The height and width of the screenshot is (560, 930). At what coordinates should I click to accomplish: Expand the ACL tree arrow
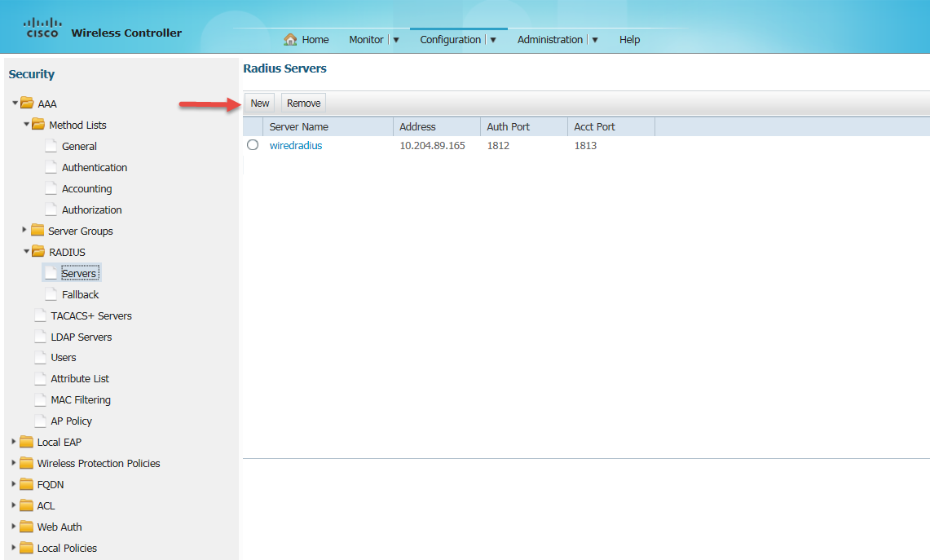tap(13, 505)
